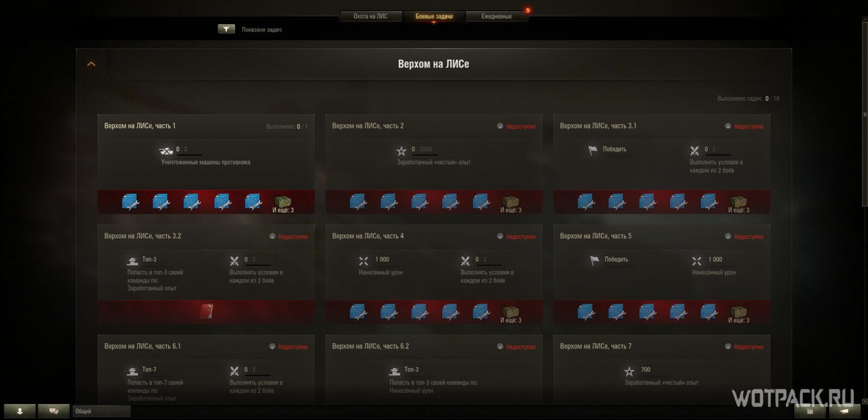Open the task filter funnel icon
The height and width of the screenshot is (420, 868).
click(x=226, y=29)
